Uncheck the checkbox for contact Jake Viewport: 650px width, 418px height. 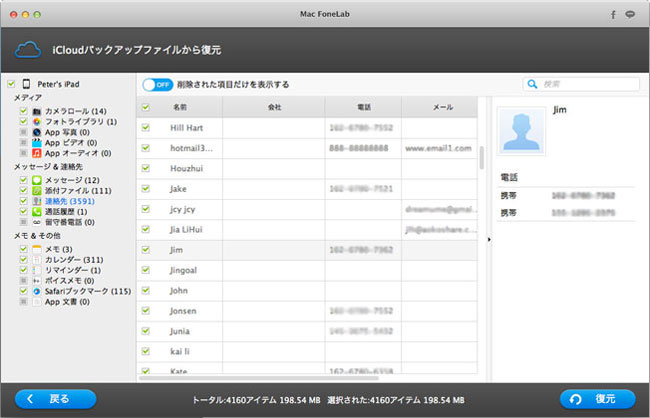point(146,188)
